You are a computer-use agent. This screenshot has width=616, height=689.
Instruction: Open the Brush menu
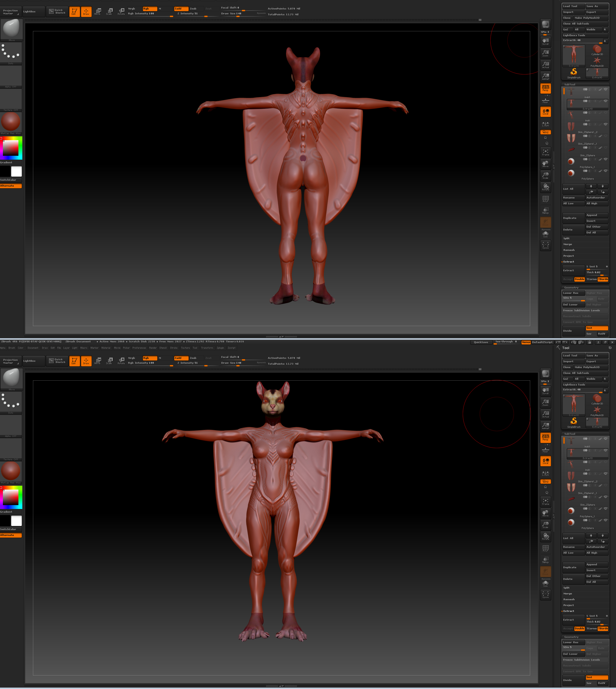[12, 348]
